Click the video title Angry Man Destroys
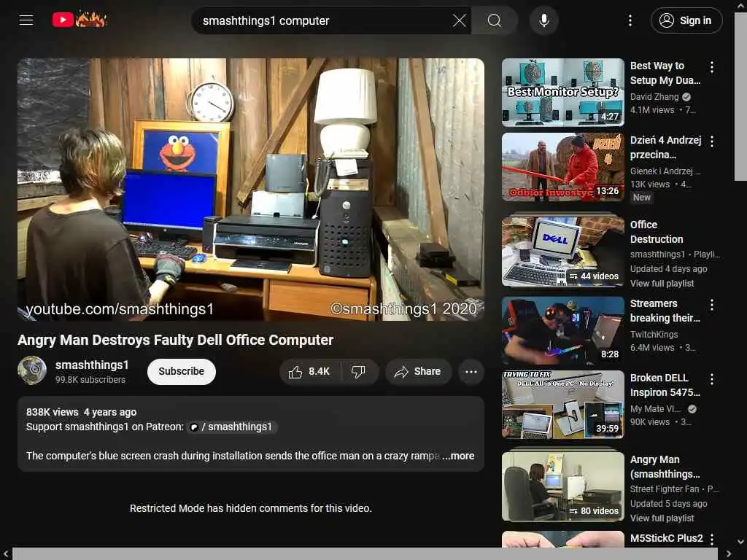The width and height of the screenshot is (747, 560). click(175, 340)
